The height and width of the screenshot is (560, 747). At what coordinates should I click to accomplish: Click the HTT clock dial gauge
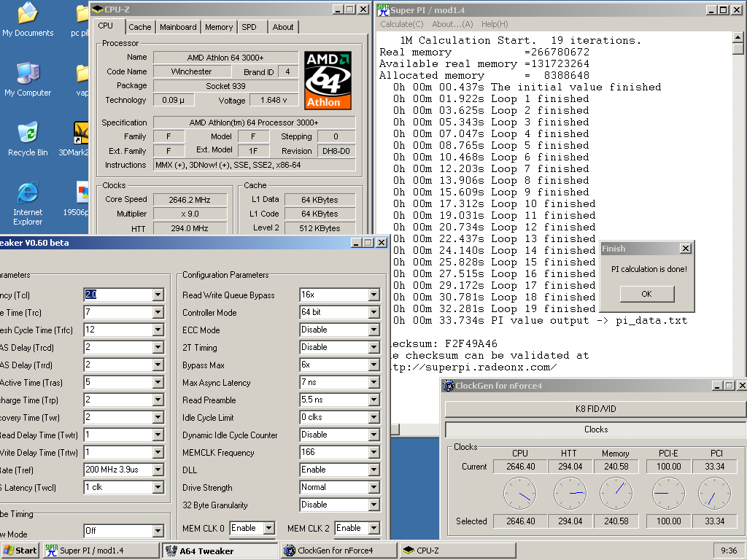click(570, 494)
